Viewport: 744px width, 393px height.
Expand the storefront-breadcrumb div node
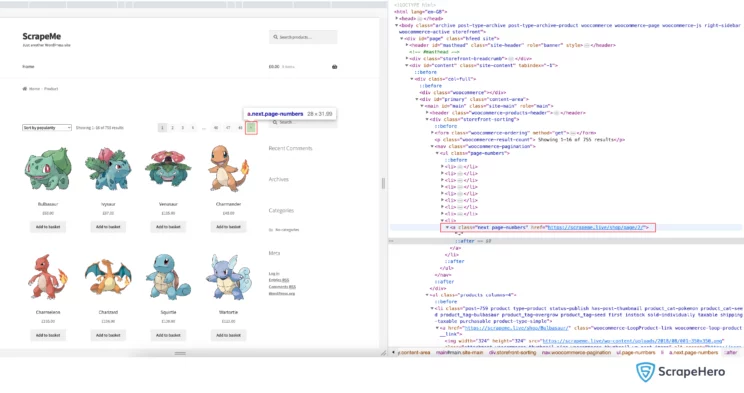[x=407, y=59]
